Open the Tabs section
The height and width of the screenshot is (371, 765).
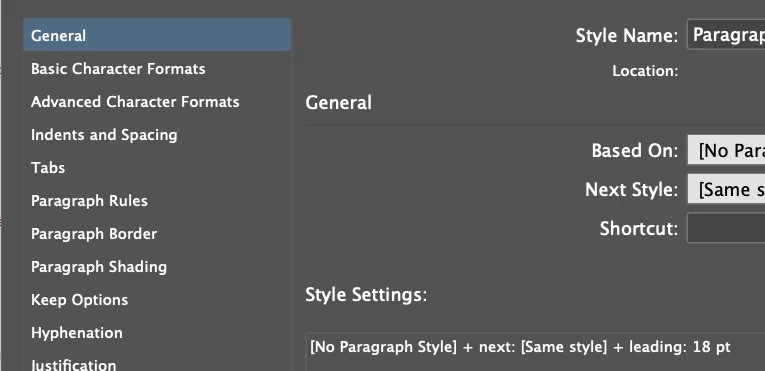click(157, 167)
